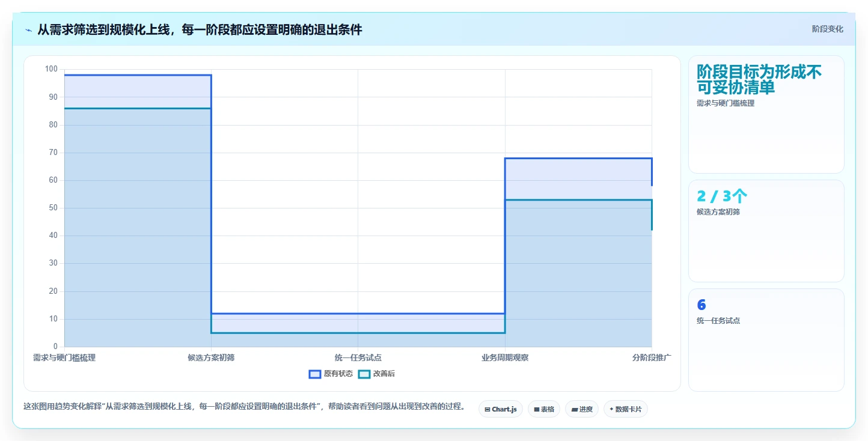Screen dimensions: 868x441
Task: Click the 统一任务试点 card caption
Action: click(718, 321)
